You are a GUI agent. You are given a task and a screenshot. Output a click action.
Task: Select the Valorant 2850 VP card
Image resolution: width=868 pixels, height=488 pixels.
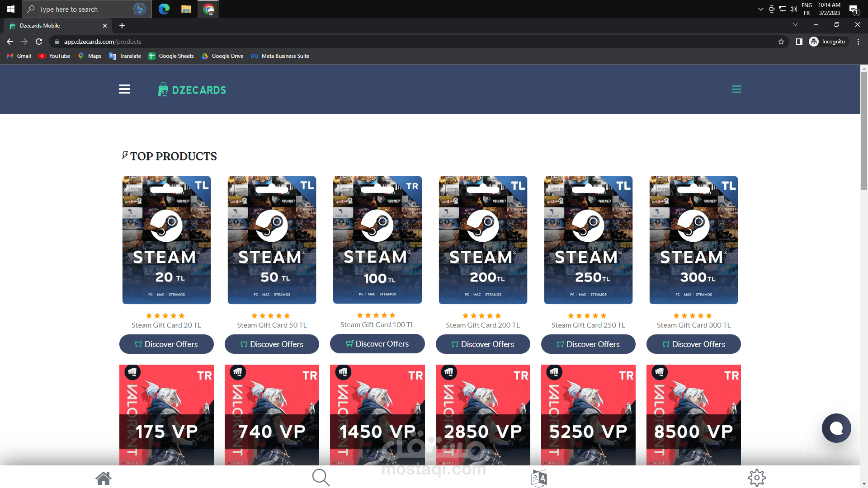pyautogui.click(x=483, y=415)
